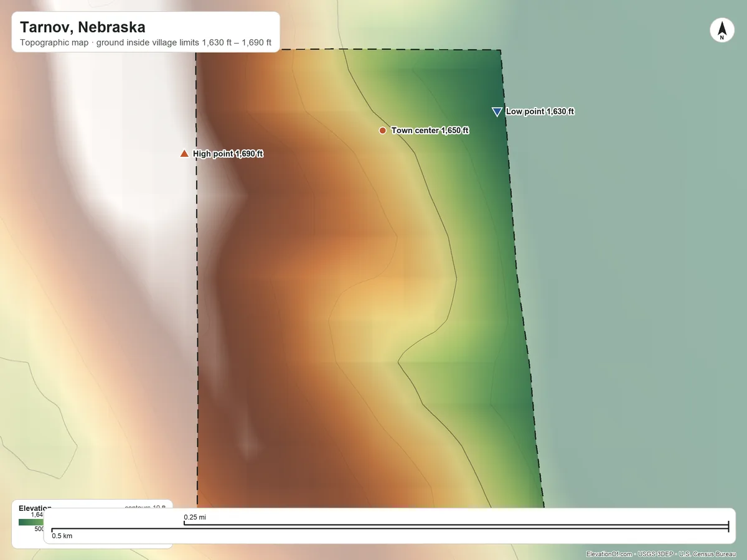Click the 'USGS 3DEP' attribution text

655,554
